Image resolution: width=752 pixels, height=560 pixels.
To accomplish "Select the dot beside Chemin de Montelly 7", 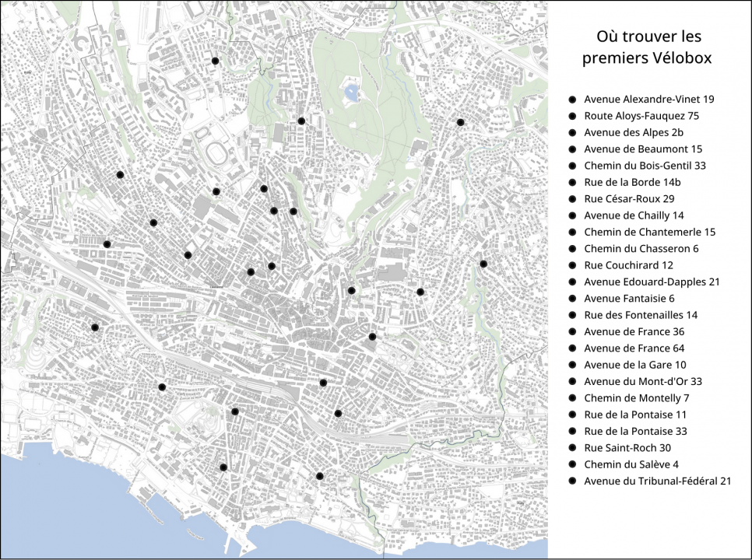I will click(572, 398).
